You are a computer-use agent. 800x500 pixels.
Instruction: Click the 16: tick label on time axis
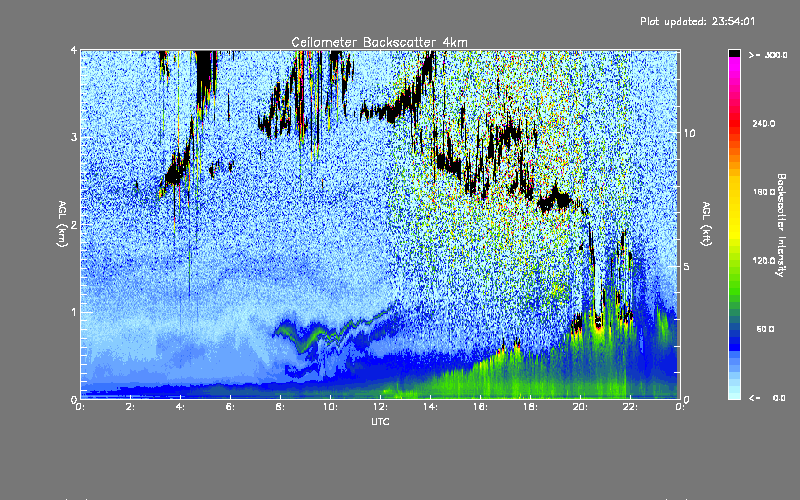point(480,407)
